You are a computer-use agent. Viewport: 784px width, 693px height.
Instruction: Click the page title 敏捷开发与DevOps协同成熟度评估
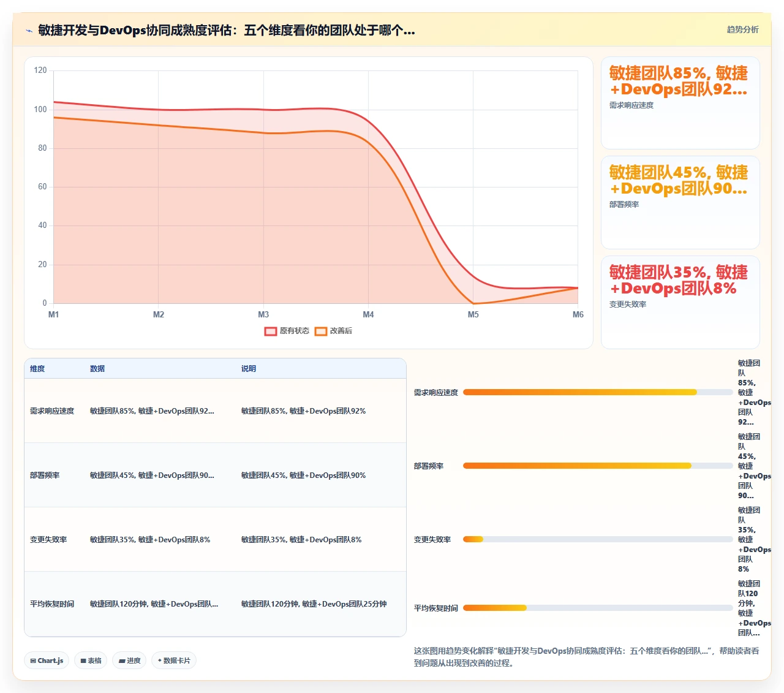point(227,30)
